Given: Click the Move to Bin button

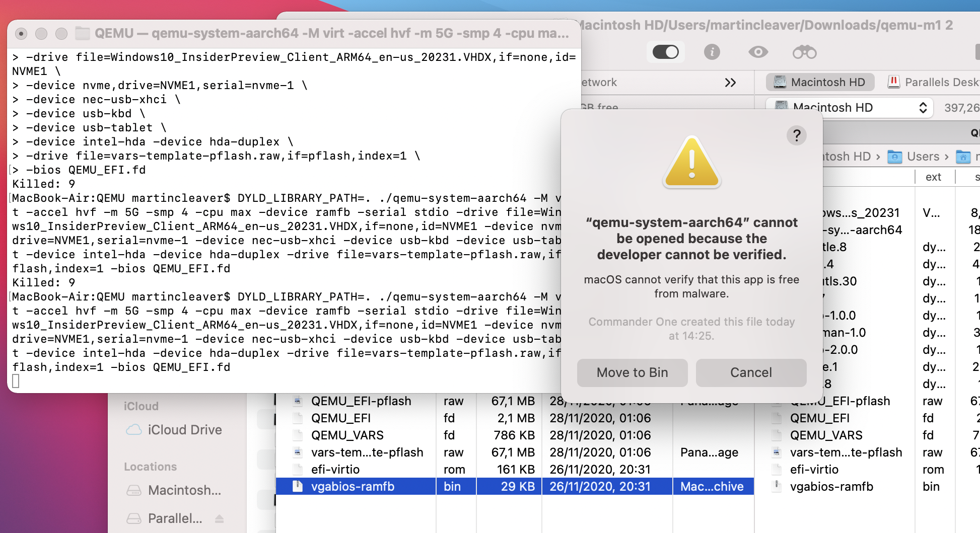Looking at the screenshot, I should (x=632, y=372).
